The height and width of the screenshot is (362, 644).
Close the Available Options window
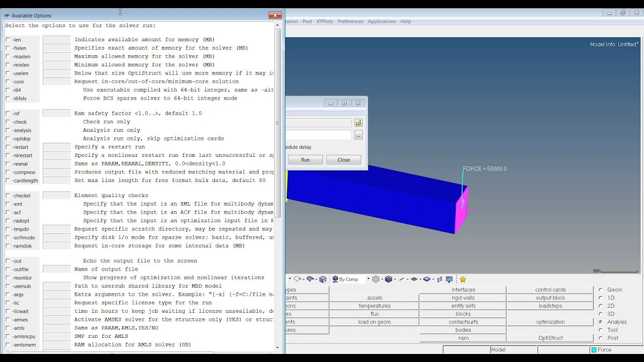275,16
